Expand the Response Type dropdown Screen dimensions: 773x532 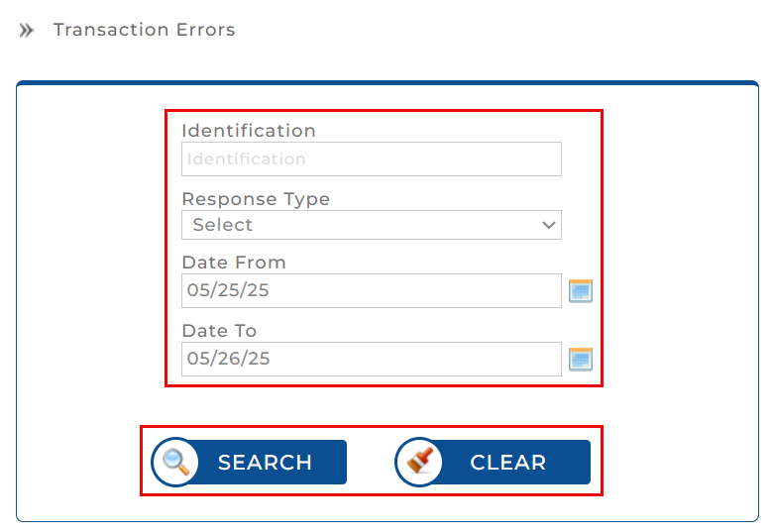click(x=371, y=225)
